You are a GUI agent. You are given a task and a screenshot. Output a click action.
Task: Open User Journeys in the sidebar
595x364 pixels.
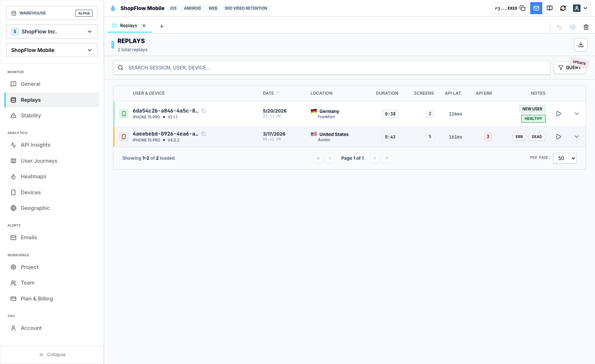pos(52,161)
